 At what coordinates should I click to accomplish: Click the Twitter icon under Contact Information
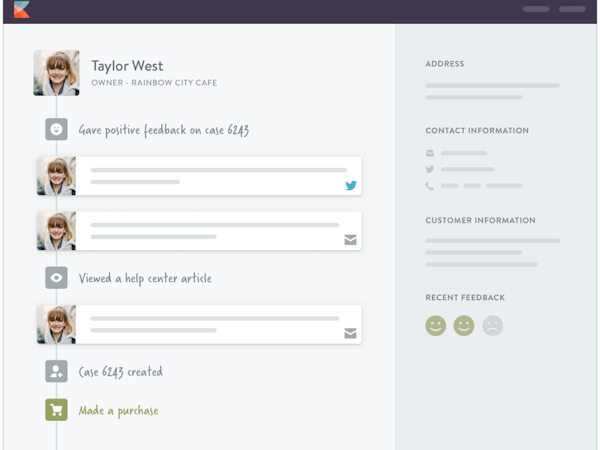430,169
